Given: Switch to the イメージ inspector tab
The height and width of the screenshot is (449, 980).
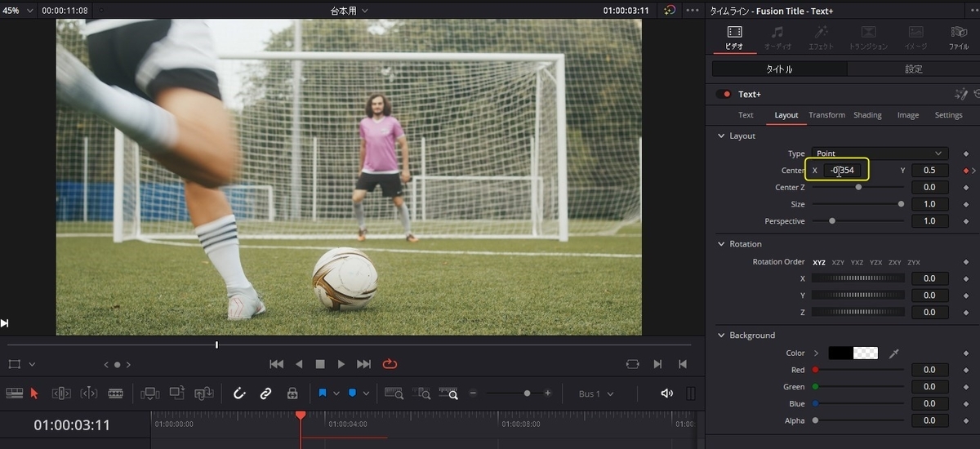Looking at the screenshot, I should pos(915,38).
